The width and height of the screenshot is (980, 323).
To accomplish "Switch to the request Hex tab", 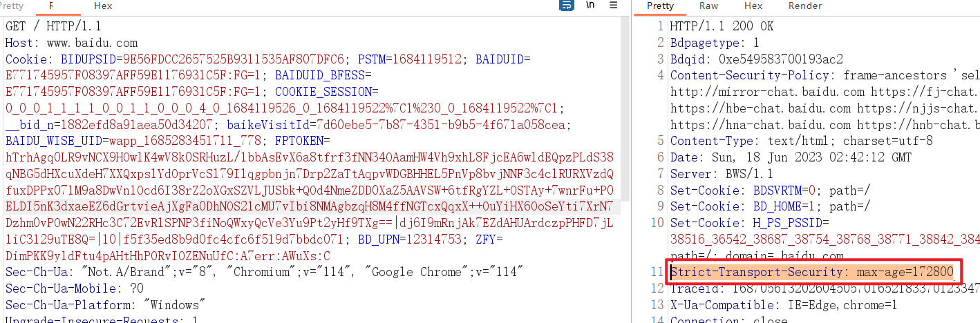I will coord(103,6).
